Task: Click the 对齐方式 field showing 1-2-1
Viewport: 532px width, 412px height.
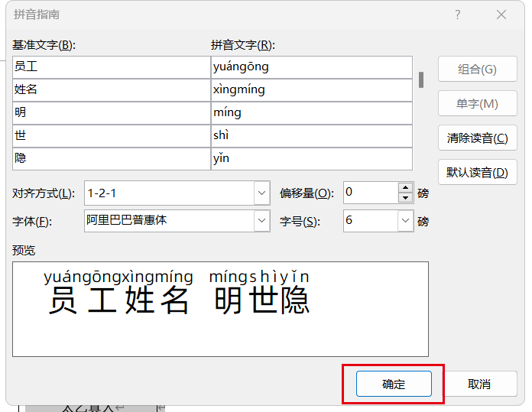Action: 169,193
